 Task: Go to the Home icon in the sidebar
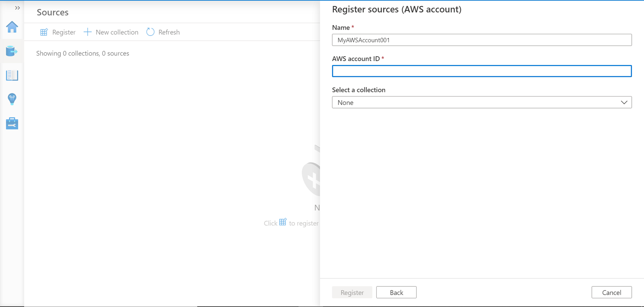pyautogui.click(x=12, y=27)
